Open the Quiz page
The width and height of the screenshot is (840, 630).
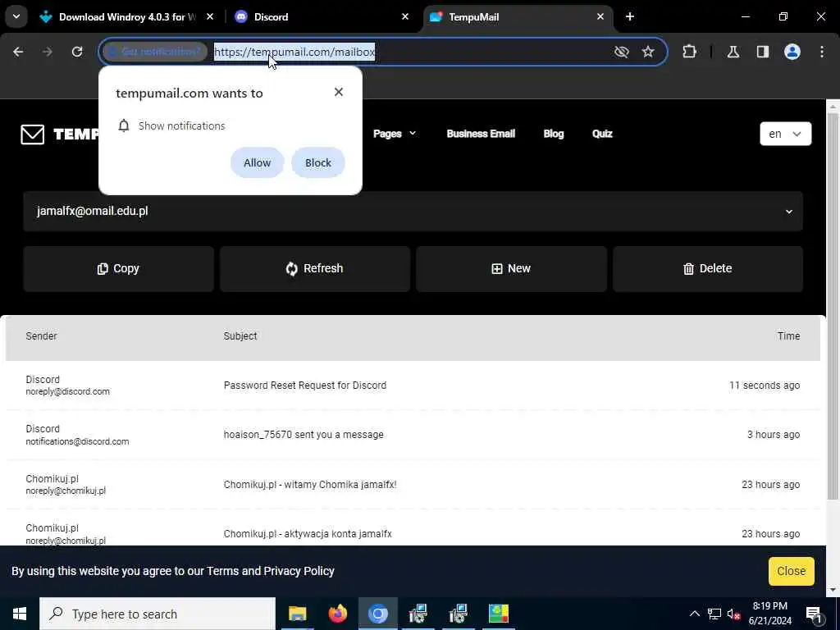click(x=602, y=134)
